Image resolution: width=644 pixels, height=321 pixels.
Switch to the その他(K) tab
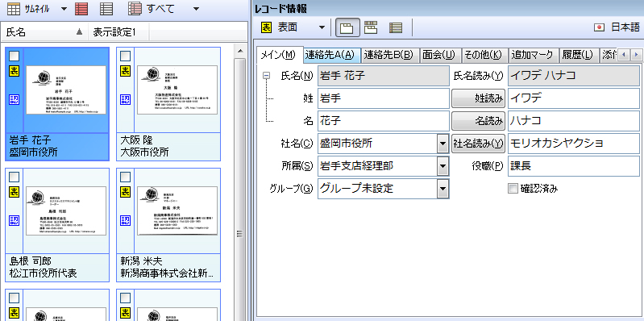[x=485, y=55]
